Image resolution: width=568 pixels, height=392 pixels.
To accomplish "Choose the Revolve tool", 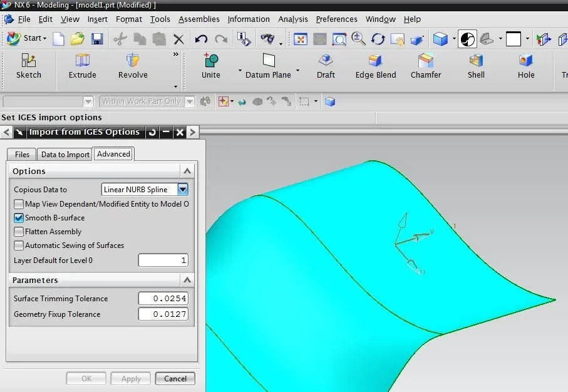I will click(133, 61).
